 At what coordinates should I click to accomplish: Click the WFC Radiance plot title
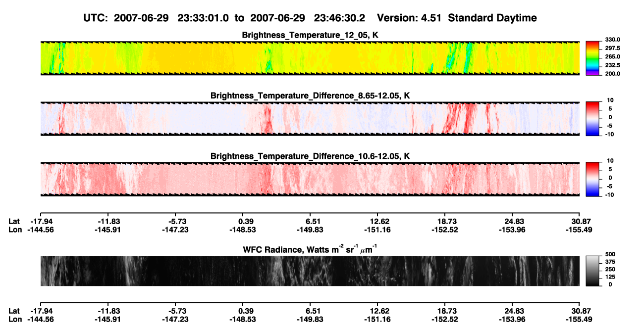(310, 249)
